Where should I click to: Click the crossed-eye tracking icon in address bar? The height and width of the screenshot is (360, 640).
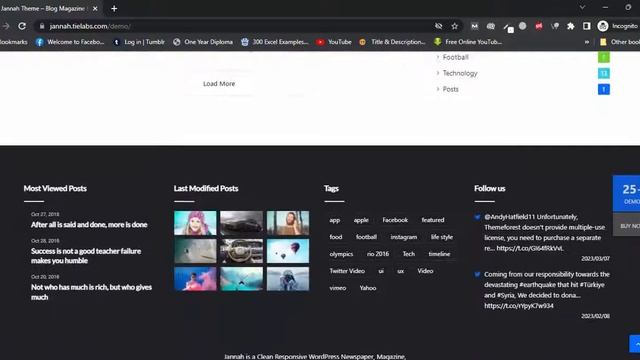pyautogui.click(x=438, y=26)
